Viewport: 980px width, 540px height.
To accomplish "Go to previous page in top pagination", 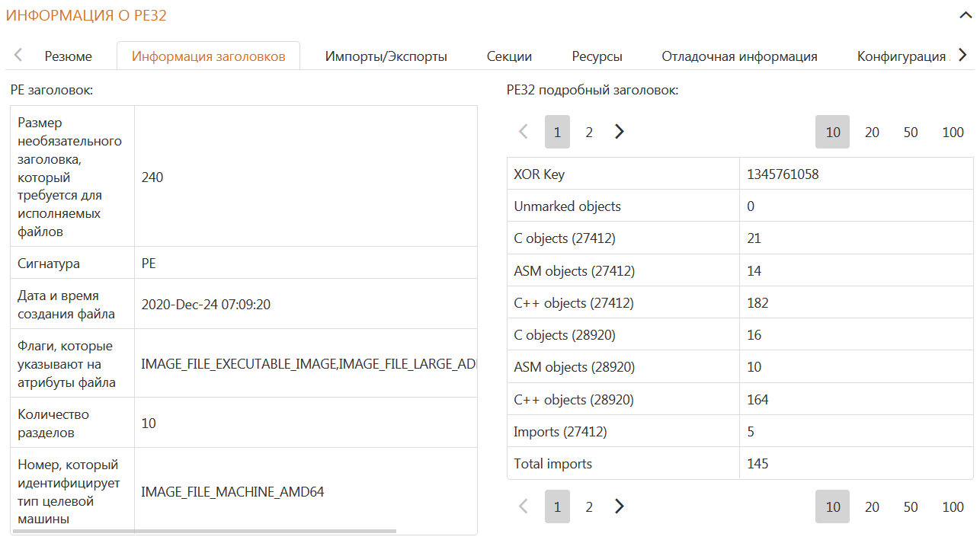I will coord(524,132).
